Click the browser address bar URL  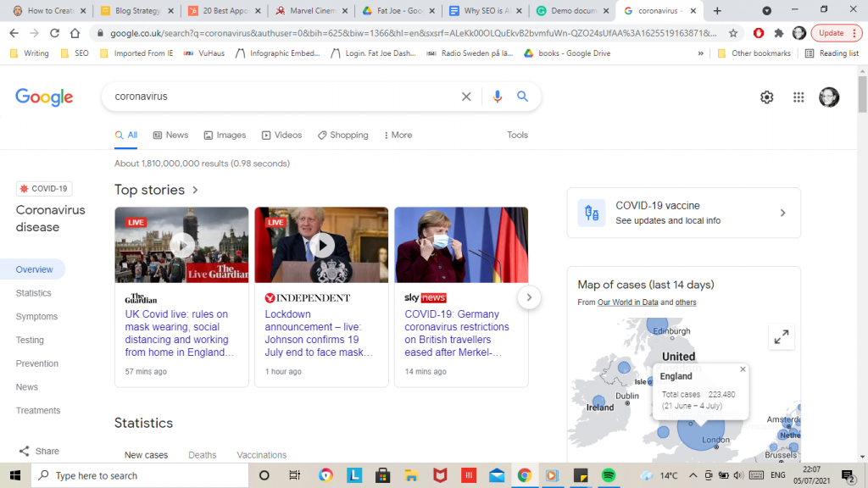[x=413, y=33]
